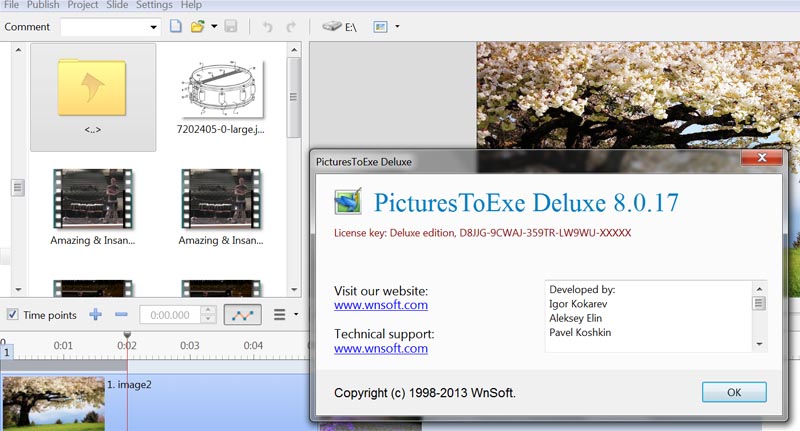Image resolution: width=800 pixels, height=431 pixels.
Task: Click the cherry blossom slide preview
Action: [638, 94]
